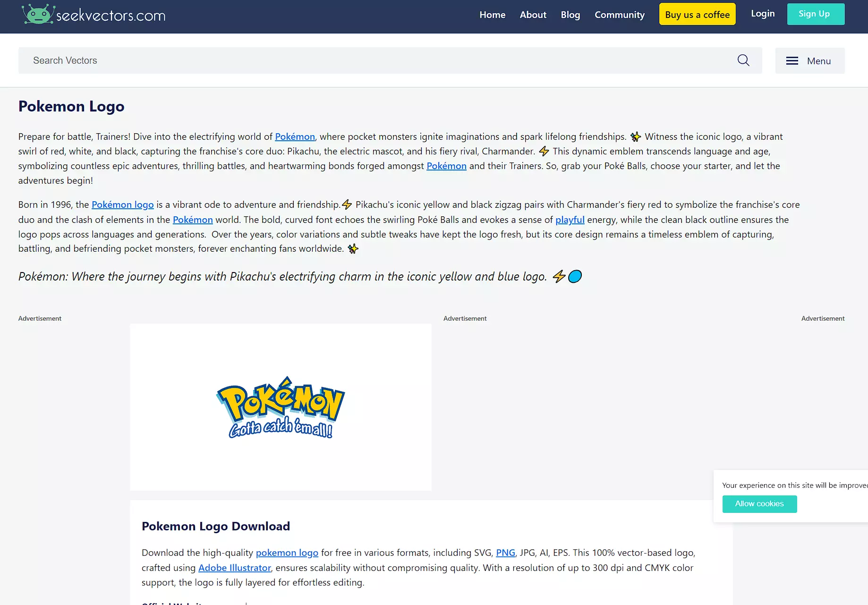Follow the Adobe Illustrator link
Screen dimensions: 868x605
pos(234,568)
